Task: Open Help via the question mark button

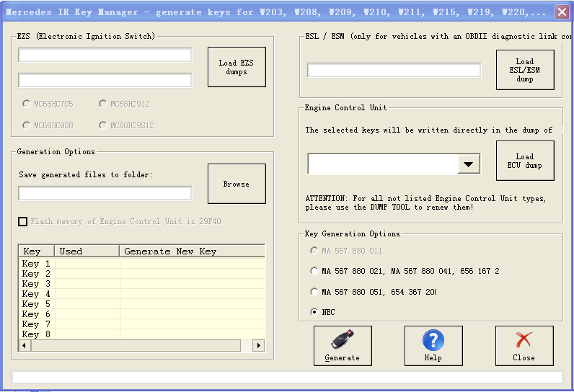Action: tap(433, 346)
